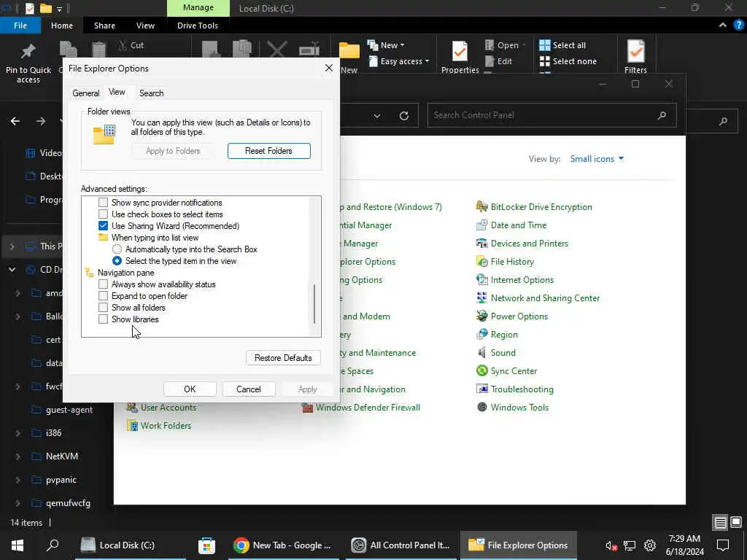Viewport: 747px width, 560px height.
Task: Click the taskbar search icon
Action: (53, 545)
